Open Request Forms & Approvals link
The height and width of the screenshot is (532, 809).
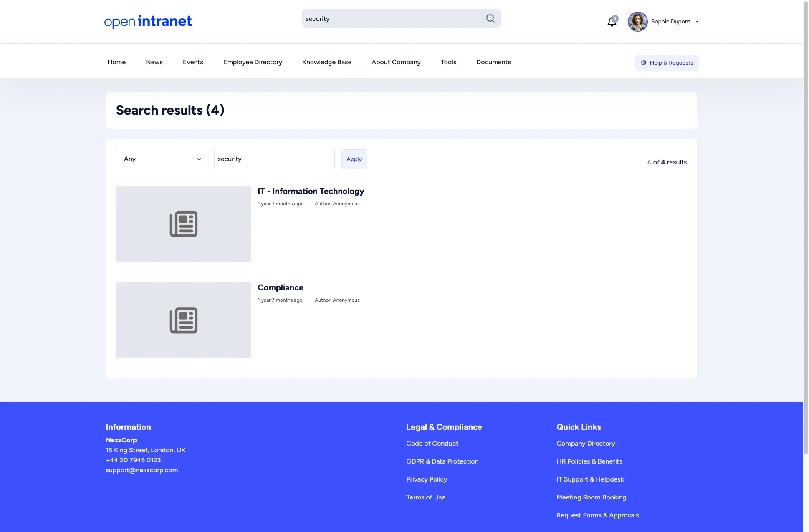(x=597, y=515)
